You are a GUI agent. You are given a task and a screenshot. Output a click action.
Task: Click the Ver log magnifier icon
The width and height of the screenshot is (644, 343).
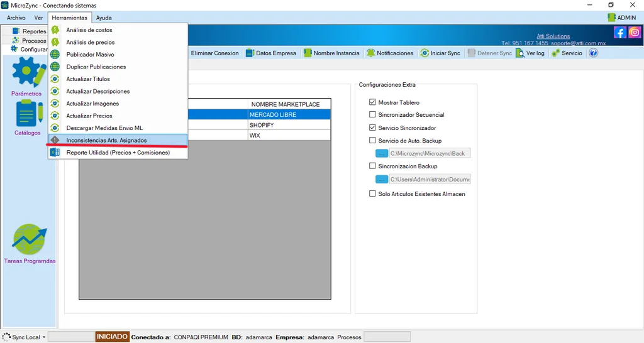520,53
